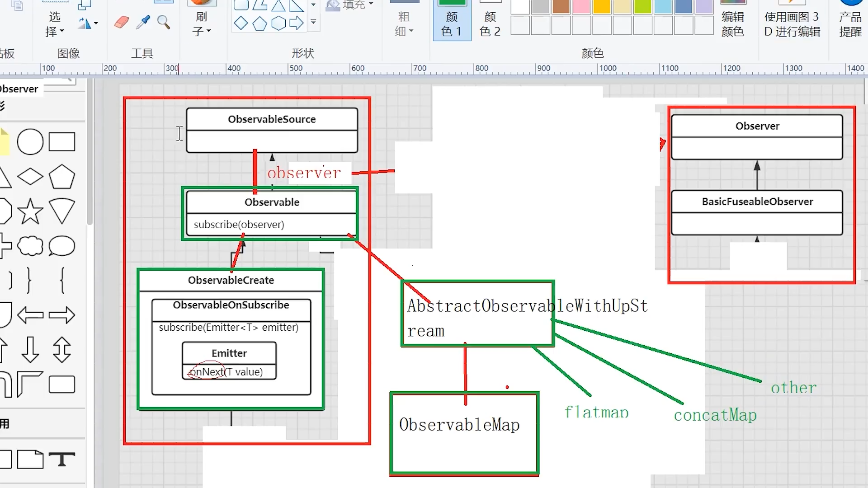The image size is (868, 488).
Task: Choose the right arrow shape
Action: (x=296, y=23)
